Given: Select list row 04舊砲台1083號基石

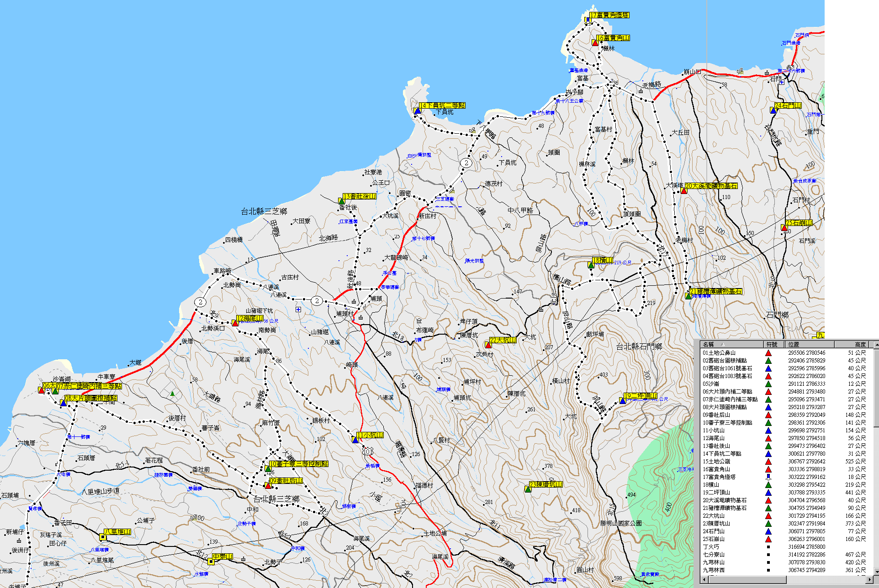Looking at the screenshot, I should pos(786,376).
